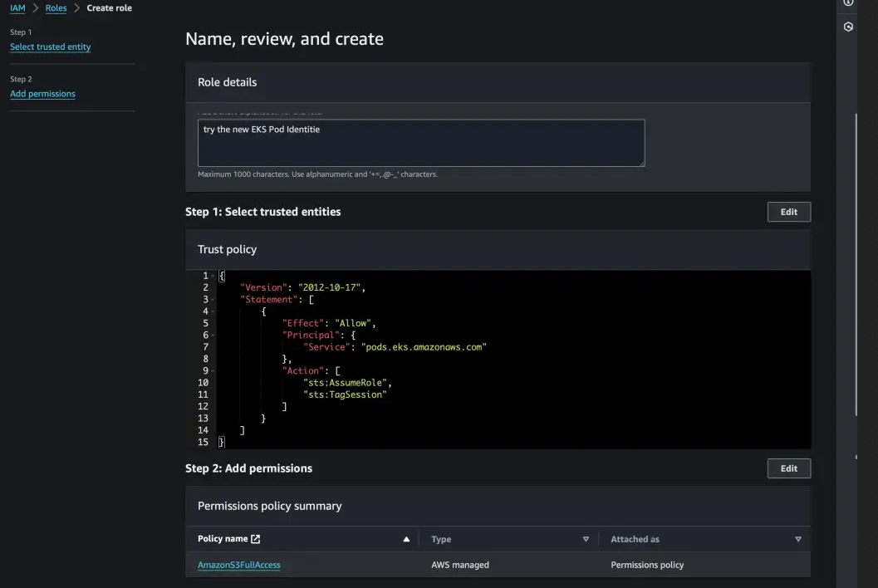Sort ascending by Policy name column arrow
This screenshot has height=588, width=878.
tap(406, 539)
